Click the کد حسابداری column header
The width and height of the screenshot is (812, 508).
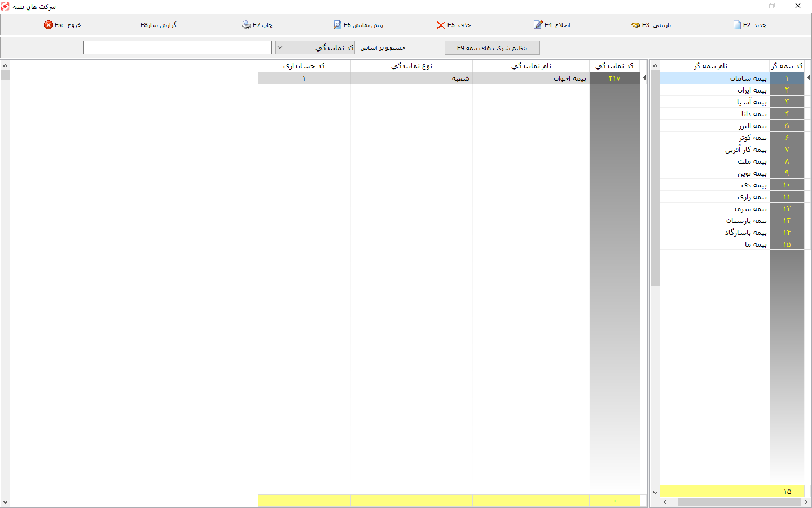(304, 66)
